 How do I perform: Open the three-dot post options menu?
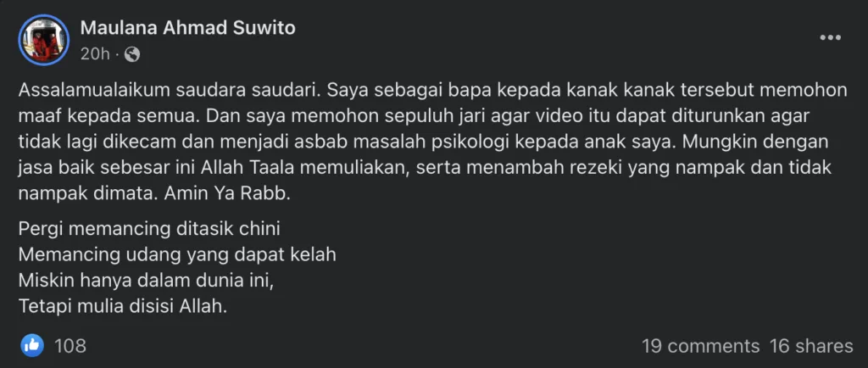point(831,37)
